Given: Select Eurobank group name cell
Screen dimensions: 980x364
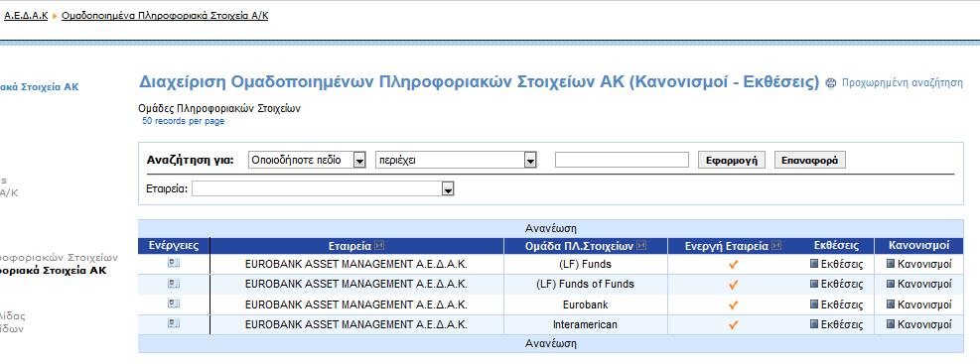Looking at the screenshot, I should [x=586, y=304].
